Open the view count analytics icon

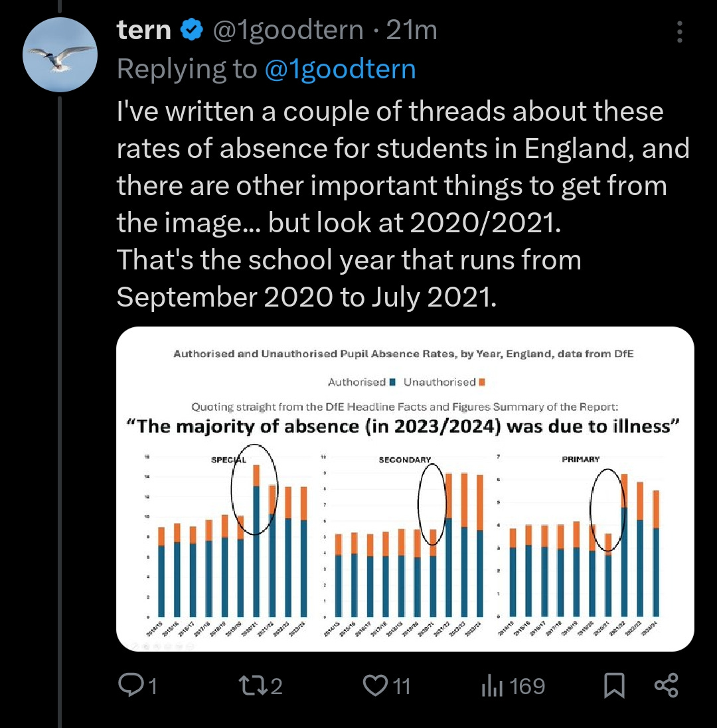(x=489, y=686)
